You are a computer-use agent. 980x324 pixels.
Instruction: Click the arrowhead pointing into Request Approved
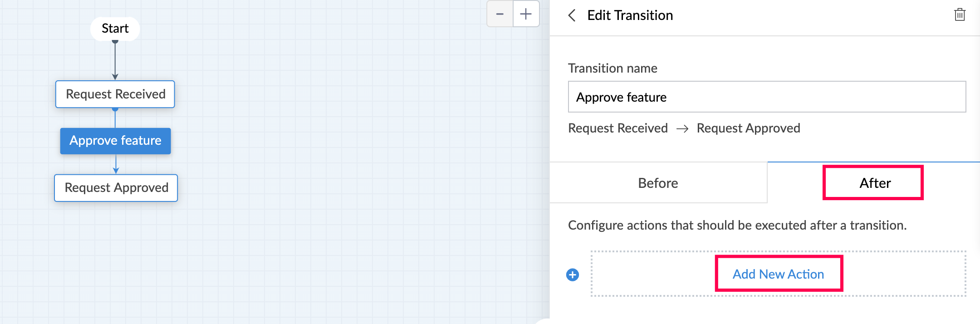coord(116,171)
